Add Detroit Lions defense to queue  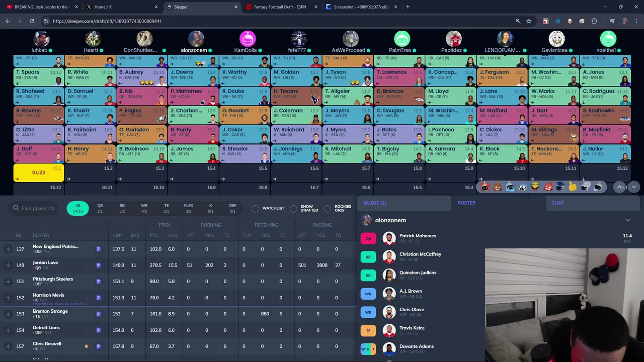click(x=8, y=330)
